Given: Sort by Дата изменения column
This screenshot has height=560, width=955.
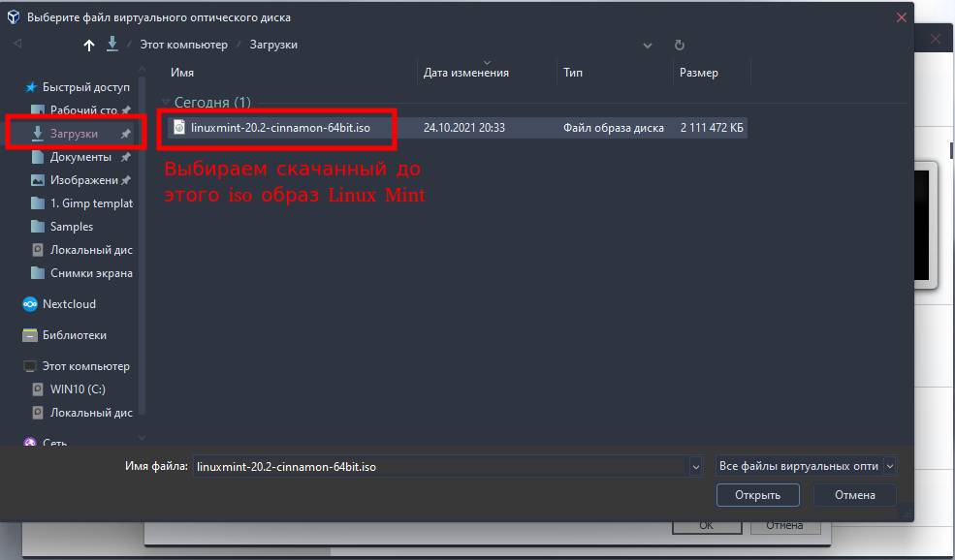Looking at the screenshot, I should click(x=465, y=73).
